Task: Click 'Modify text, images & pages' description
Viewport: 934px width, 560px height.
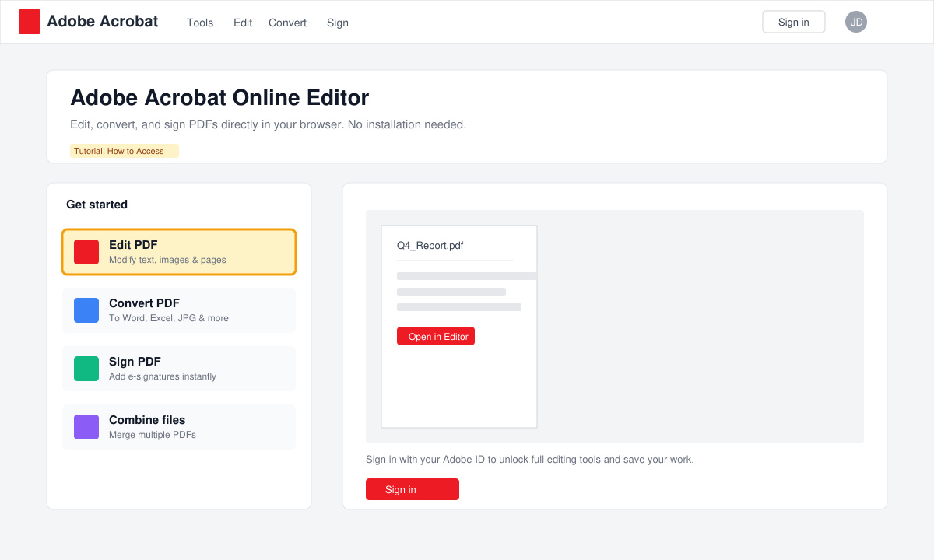Action: point(167,260)
